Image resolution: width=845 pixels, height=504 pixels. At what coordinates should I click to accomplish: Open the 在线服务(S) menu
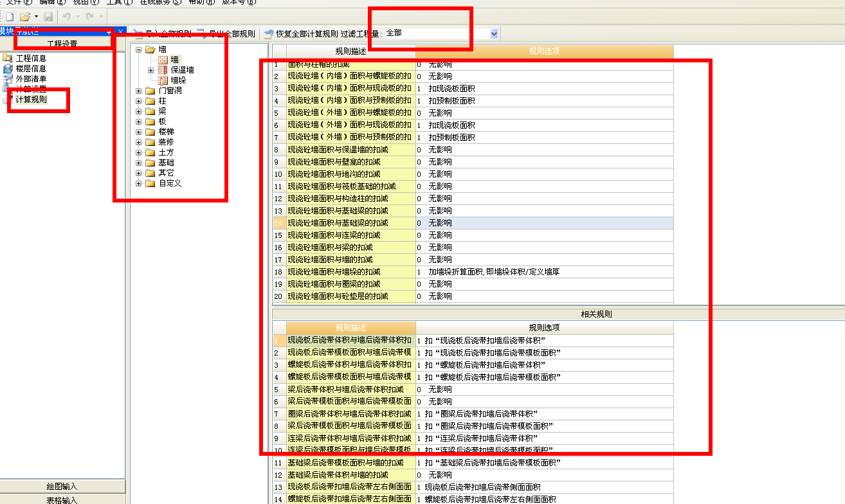point(161,3)
